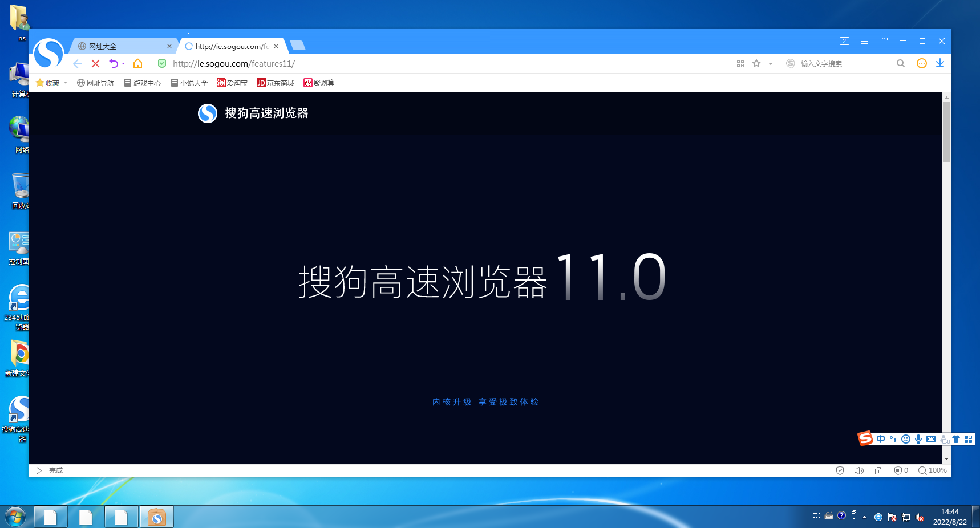The height and width of the screenshot is (528, 980).
Task: Open the browser main menu hamburger icon
Action: (864, 41)
